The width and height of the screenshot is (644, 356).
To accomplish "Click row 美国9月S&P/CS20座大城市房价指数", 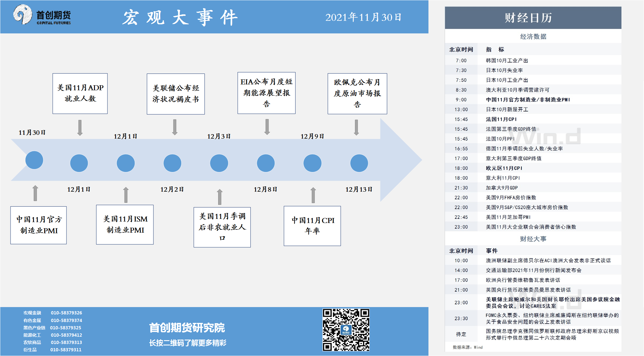I will pos(533,207).
